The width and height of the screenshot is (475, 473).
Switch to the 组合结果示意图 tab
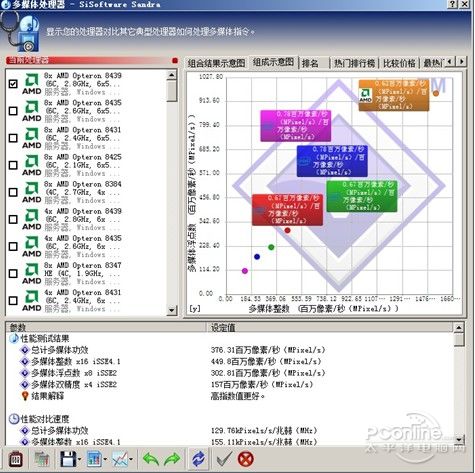coord(216,63)
